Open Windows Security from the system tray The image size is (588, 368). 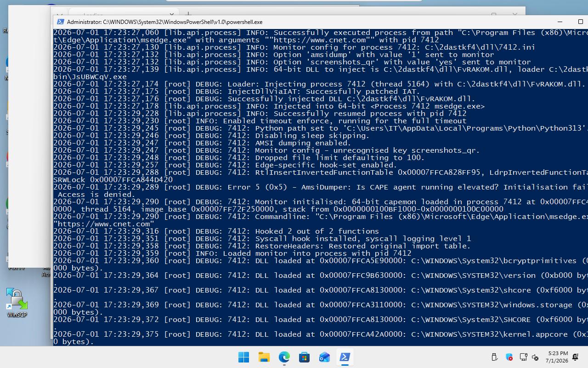pyautogui.click(x=509, y=357)
